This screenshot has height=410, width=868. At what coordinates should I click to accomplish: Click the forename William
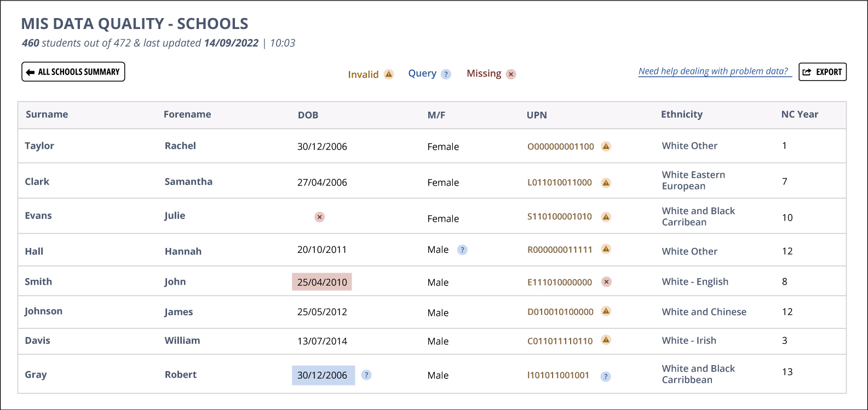[x=182, y=340]
